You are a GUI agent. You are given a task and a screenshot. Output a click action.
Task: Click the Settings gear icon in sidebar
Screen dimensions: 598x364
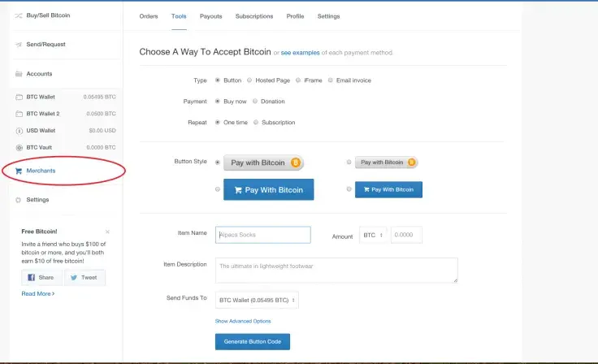point(19,200)
